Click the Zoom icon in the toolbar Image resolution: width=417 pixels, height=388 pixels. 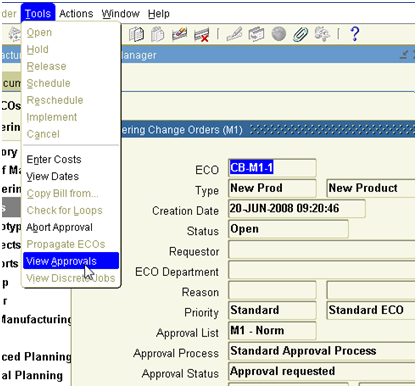click(256, 34)
